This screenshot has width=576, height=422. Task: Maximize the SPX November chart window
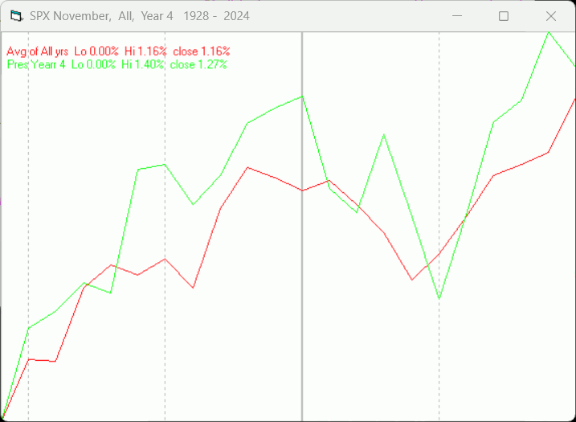504,16
